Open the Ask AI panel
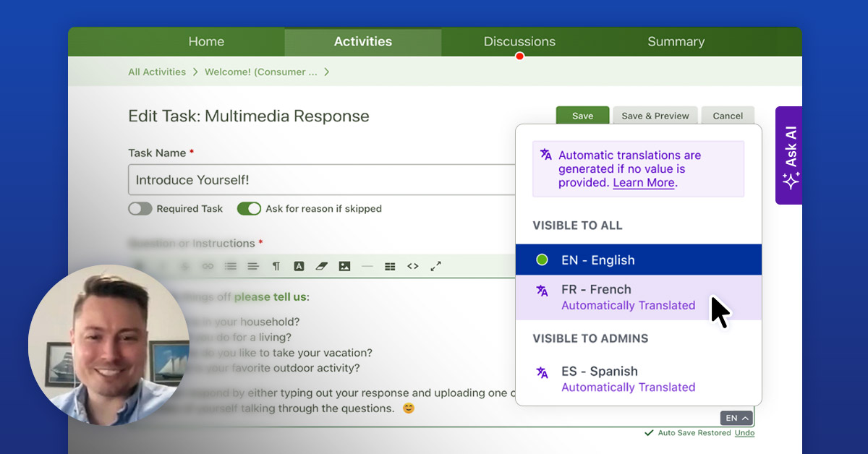The image size is (868, 454). click(x=788, y=156)
